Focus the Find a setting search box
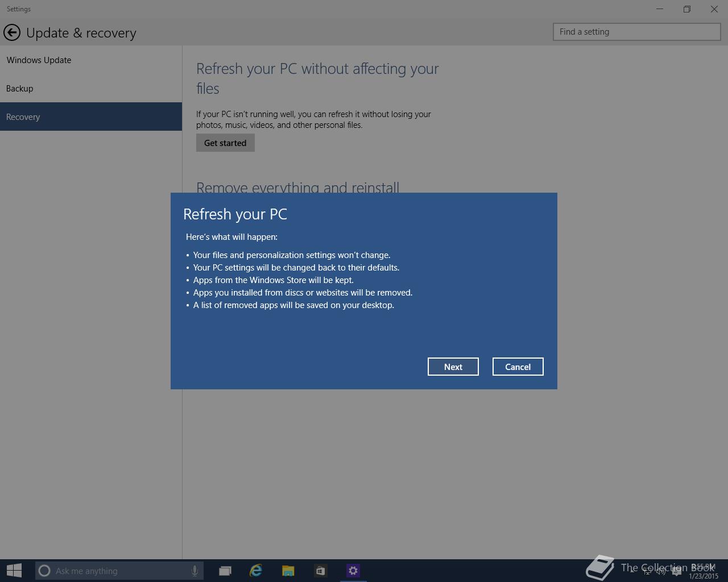 coord(636,32)
